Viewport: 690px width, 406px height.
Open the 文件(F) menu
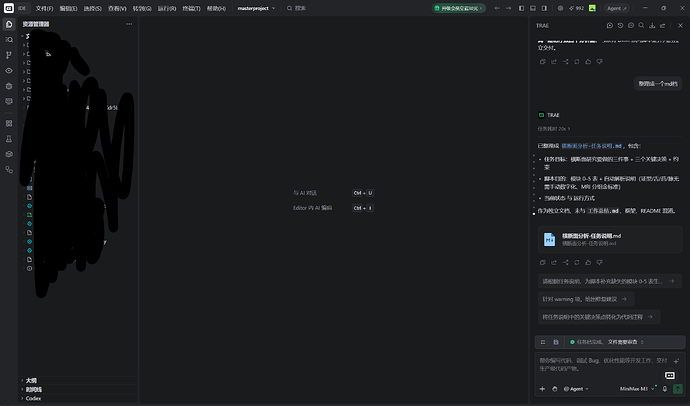tap(44, 8)
